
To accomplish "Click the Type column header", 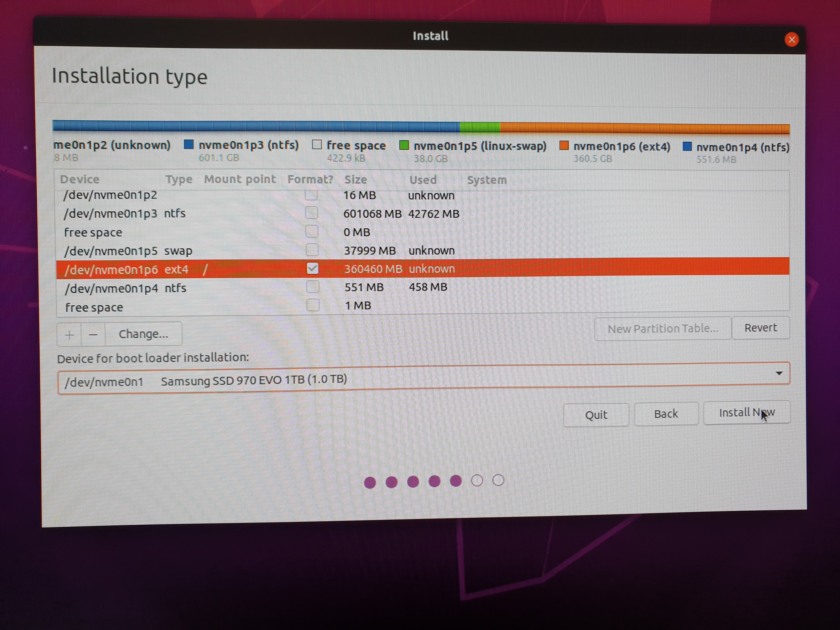I will tap(179, 179).
